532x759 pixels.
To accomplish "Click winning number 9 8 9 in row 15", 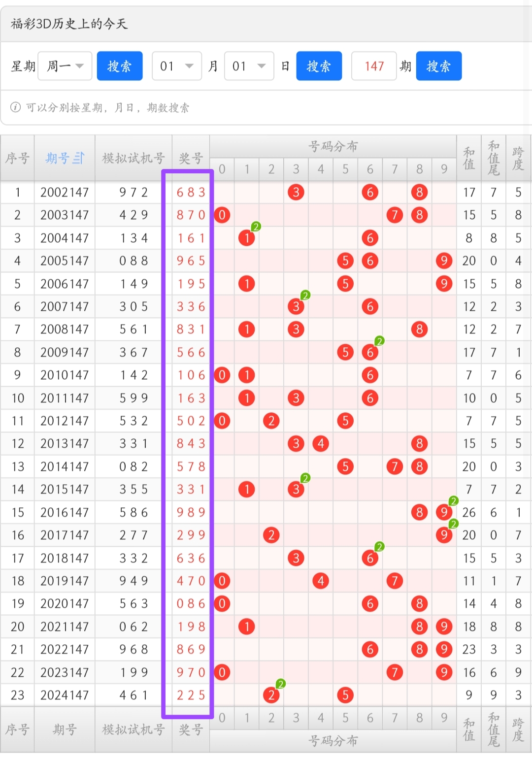I will (191, 512).
